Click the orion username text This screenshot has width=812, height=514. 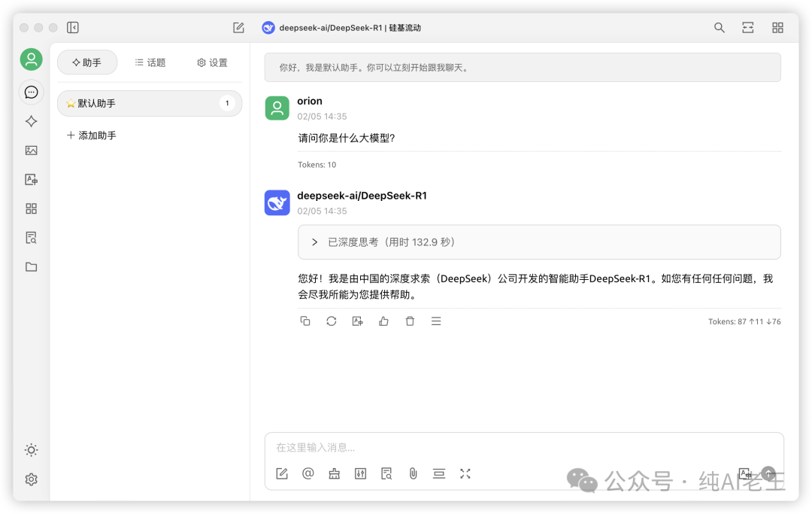tap(310, 101)
